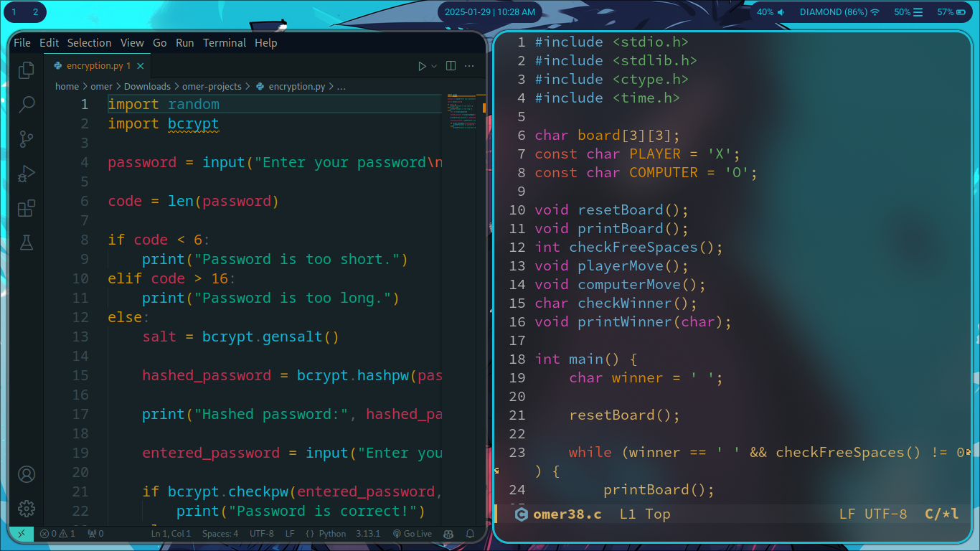This screenshot has width=980, height=551.
Task: Open notifications via the bell icon
Action: pos(470,534)
